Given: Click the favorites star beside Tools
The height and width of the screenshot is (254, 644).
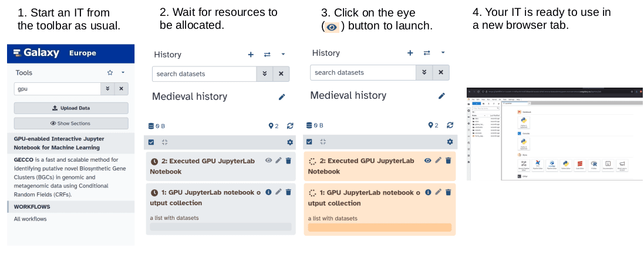Looking at the screenshot, I should coord(110,72).
